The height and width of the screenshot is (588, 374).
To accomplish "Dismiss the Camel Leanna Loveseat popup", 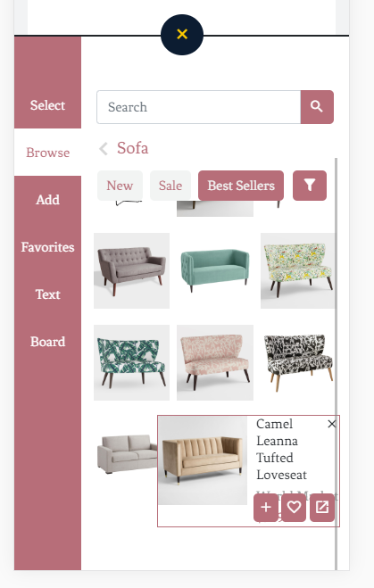I will pyautogui.click(x=332, y=424).
